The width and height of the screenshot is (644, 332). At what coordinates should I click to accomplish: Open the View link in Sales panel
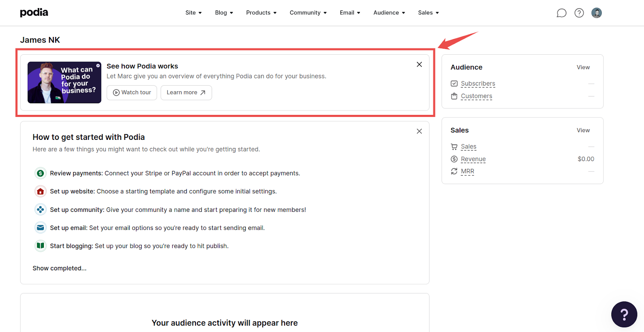coord(583,130)
